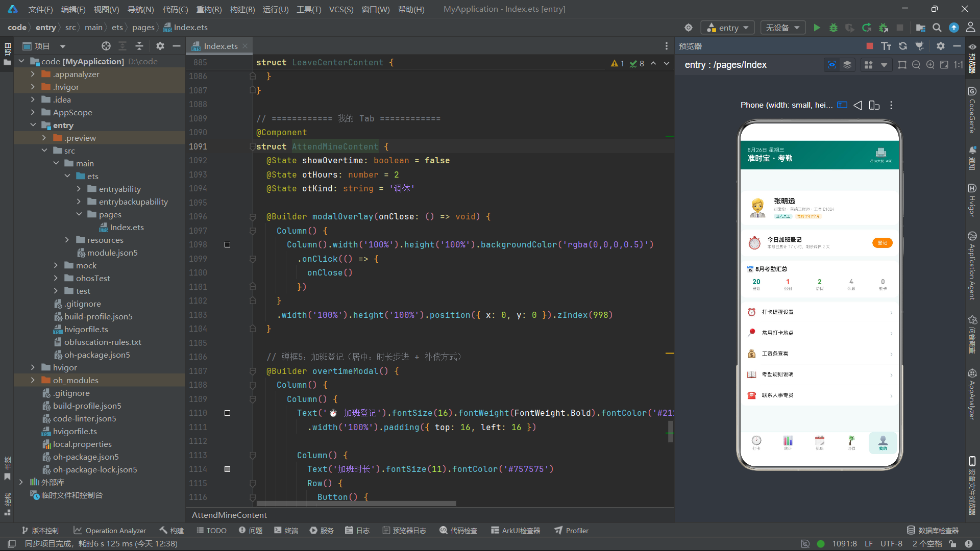Open the user account icon
Viewport: 980px width, 551px height.
coord(970,28)
